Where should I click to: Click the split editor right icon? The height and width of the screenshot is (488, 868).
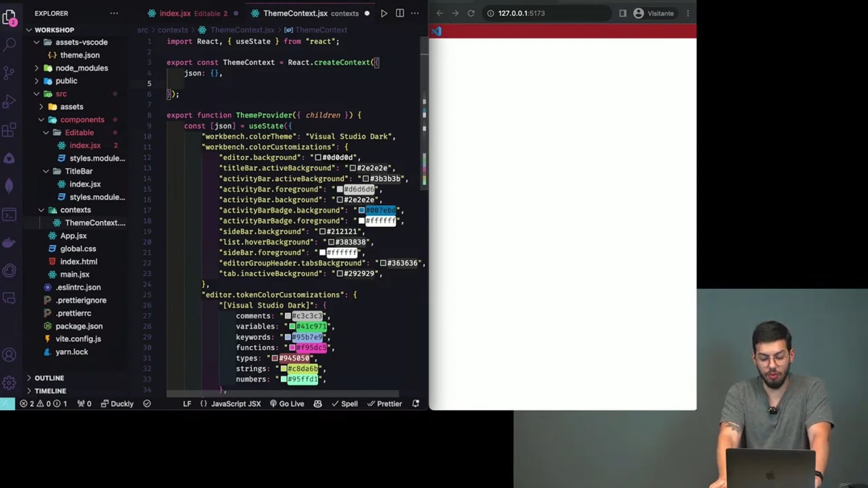pos(400,13)
